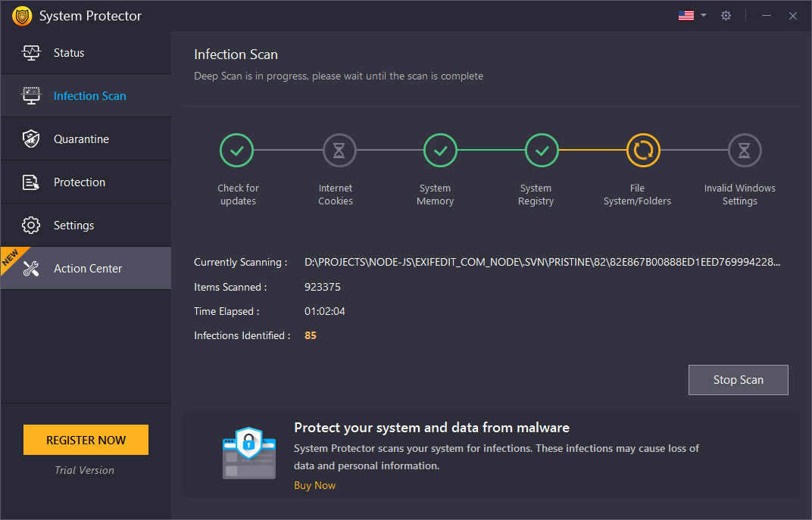Image resolution: width=812 pixels, height=520 pixels.
Task: Click the spinning File System/Folders scan icon
Action: (x=643, y=150)
